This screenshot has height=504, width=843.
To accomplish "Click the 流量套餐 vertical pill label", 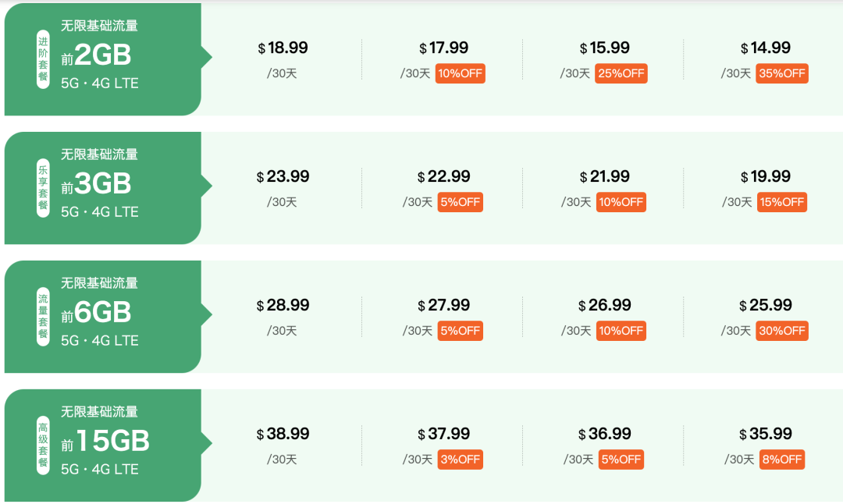I will point(43,317).
